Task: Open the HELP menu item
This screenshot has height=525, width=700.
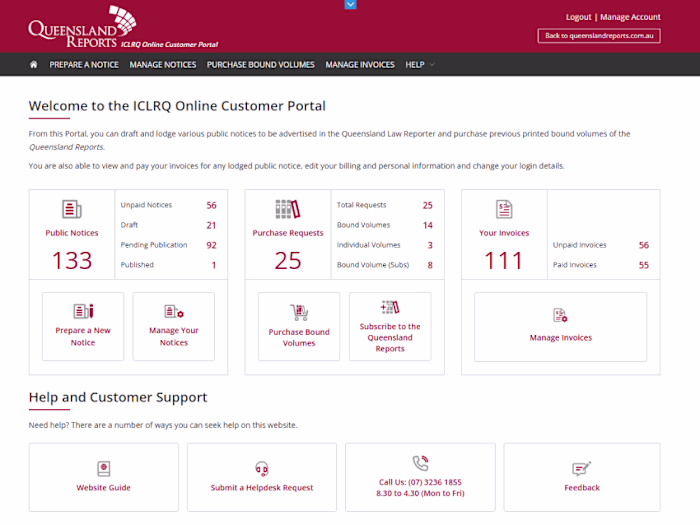Action: click(x=415, y=65)
